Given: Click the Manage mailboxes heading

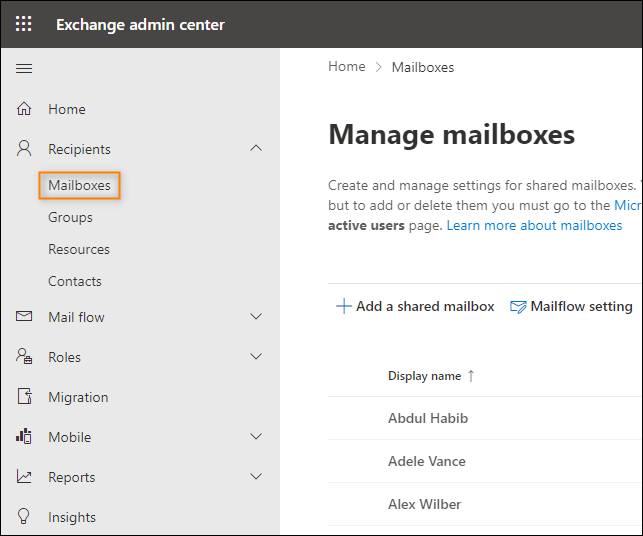Looking at the screenshot, I should click(451, 135).
